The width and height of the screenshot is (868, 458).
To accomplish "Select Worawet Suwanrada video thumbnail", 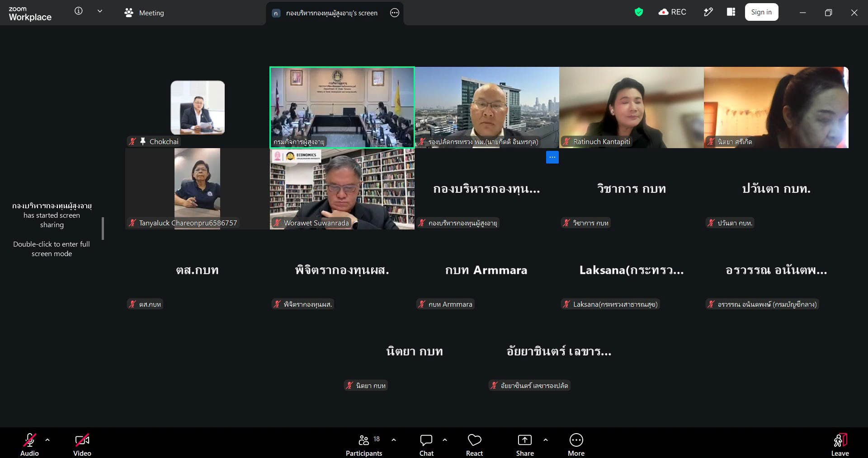I will pyautogui.click(x=342, y=189).
